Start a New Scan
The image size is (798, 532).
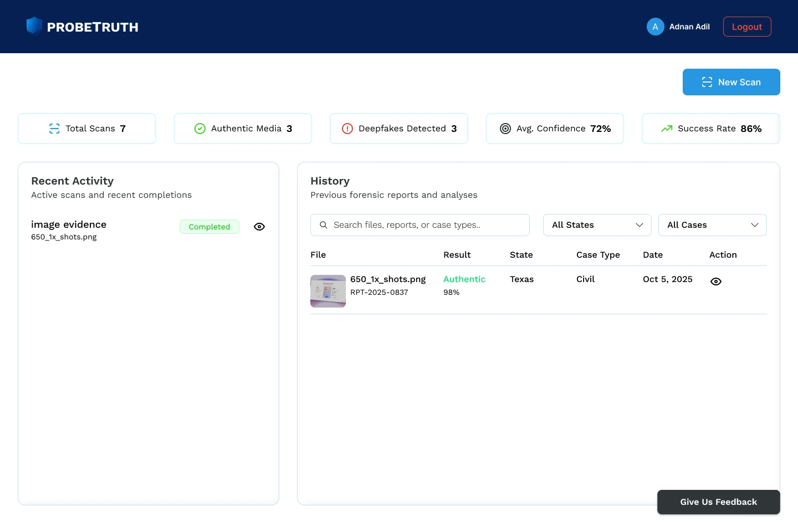(x=731, y=82)
